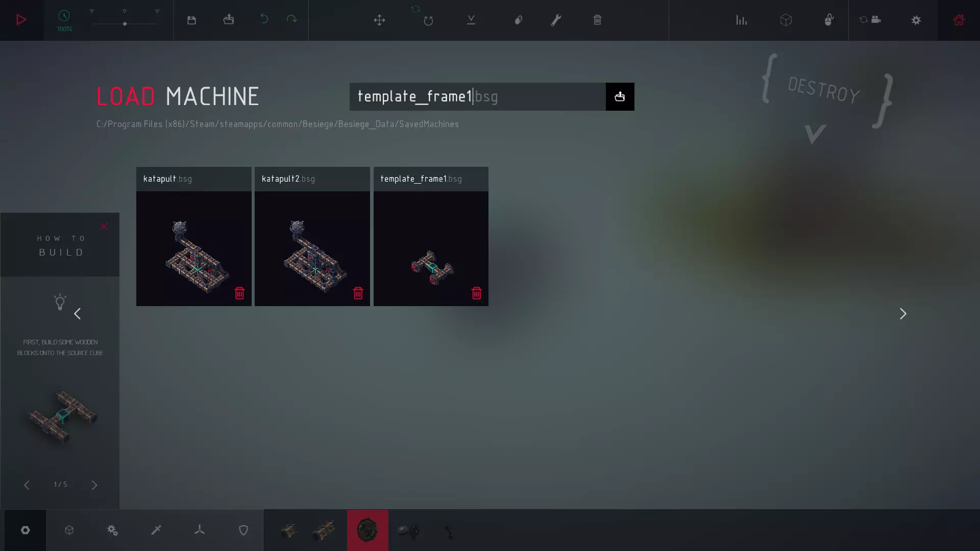Open the home menu icon
Image resolution: width=980 pixels, height=551 pixels.
tap(959, 20)
